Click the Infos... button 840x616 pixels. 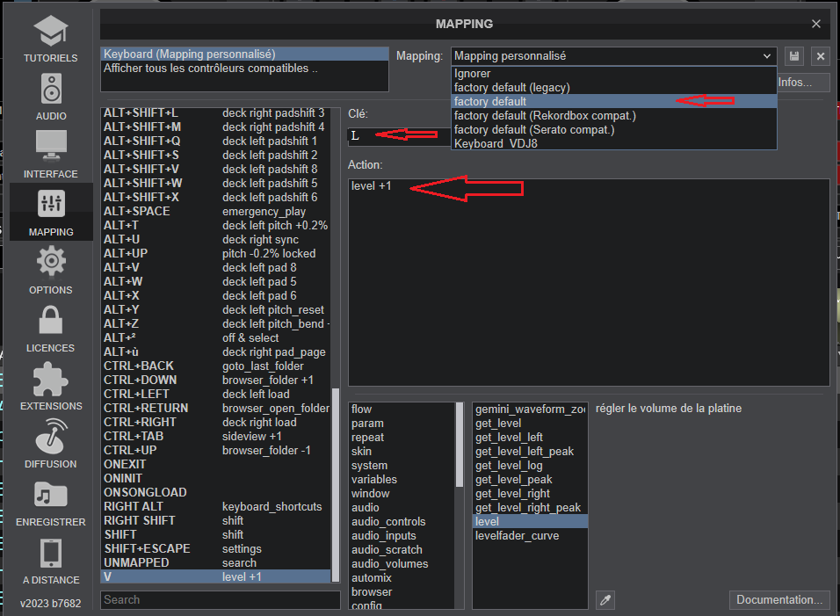point(803,83)
